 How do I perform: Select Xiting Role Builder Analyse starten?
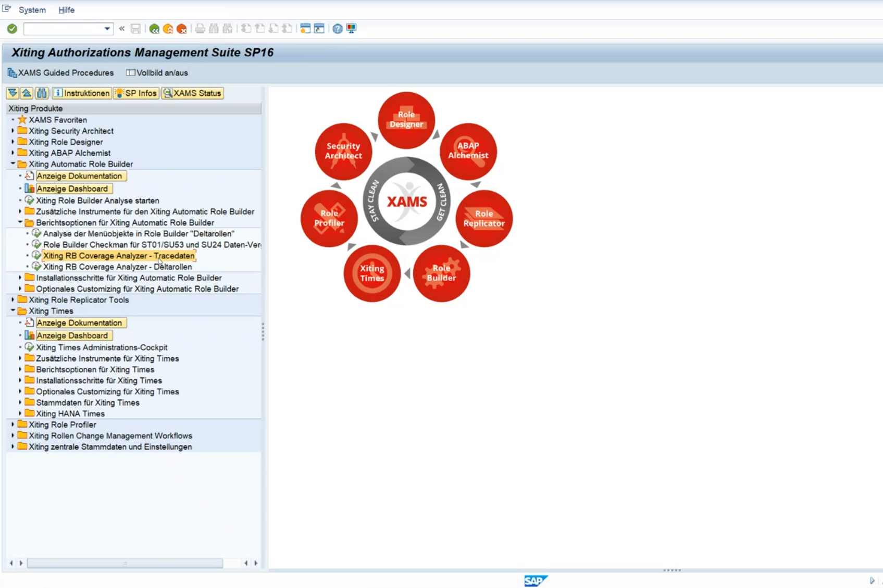coord(97,201)
